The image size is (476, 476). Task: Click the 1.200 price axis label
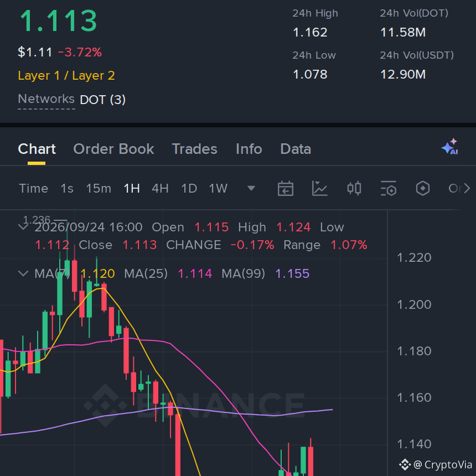click(x=414, y=305)
